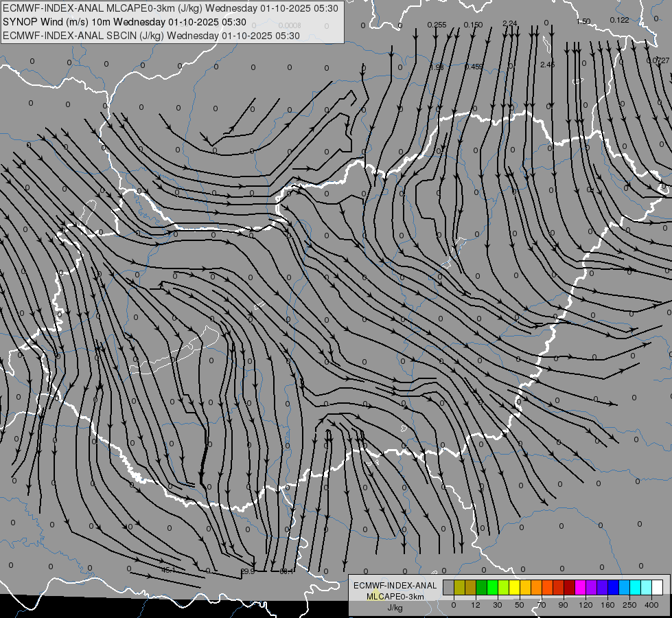Image resolution: width=672 pixels, height=618 pixels.
Task: Select the dark green legend swatch
Action: [481, 587]
